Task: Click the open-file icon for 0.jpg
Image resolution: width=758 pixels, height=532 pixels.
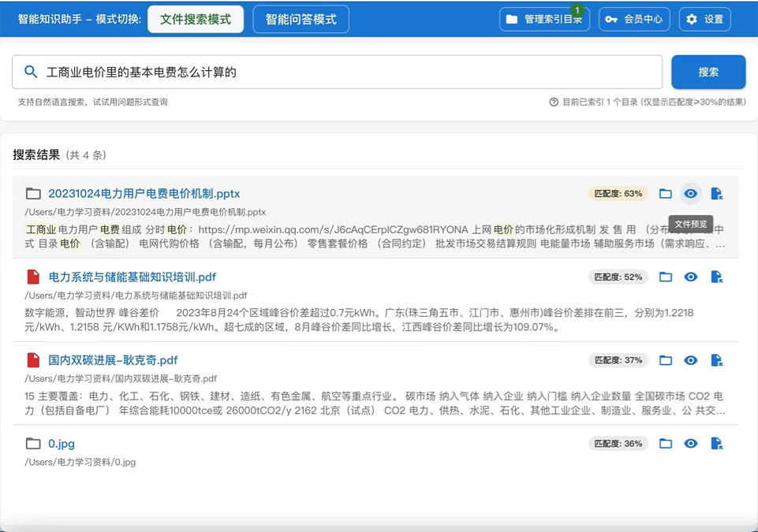Action: [x=716, y=443]
